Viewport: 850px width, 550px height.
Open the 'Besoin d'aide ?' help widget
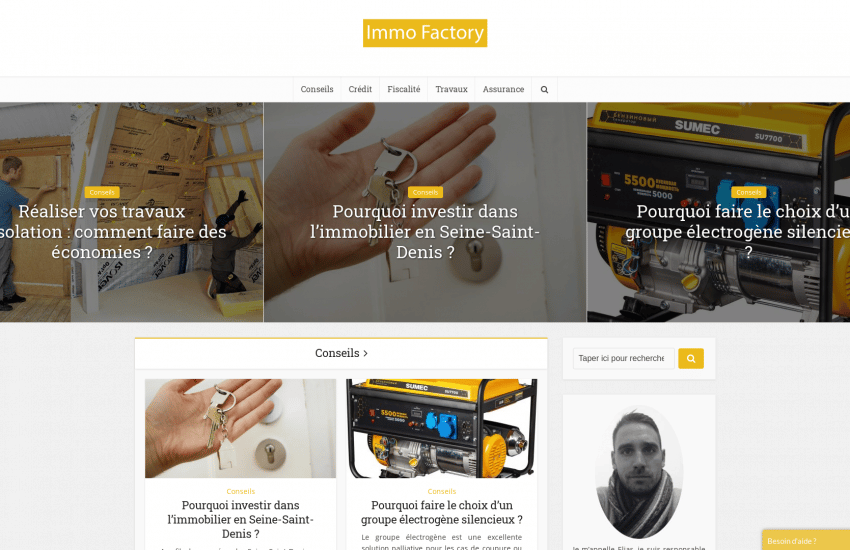coord(806,540)
